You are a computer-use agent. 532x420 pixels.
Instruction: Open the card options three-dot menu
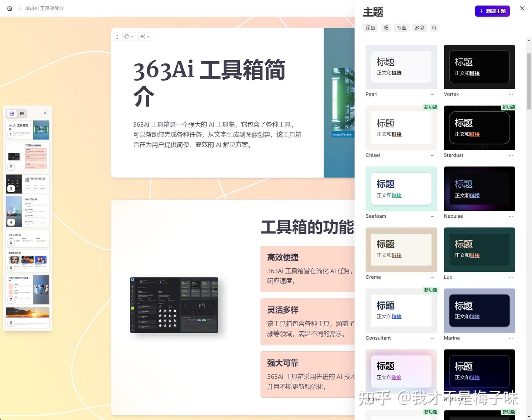point(117,37)
